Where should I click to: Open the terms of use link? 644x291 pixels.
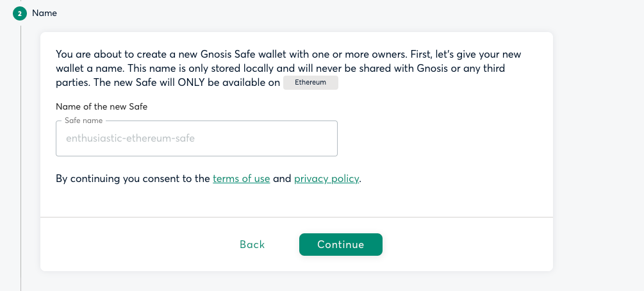(x=241, y=179)
